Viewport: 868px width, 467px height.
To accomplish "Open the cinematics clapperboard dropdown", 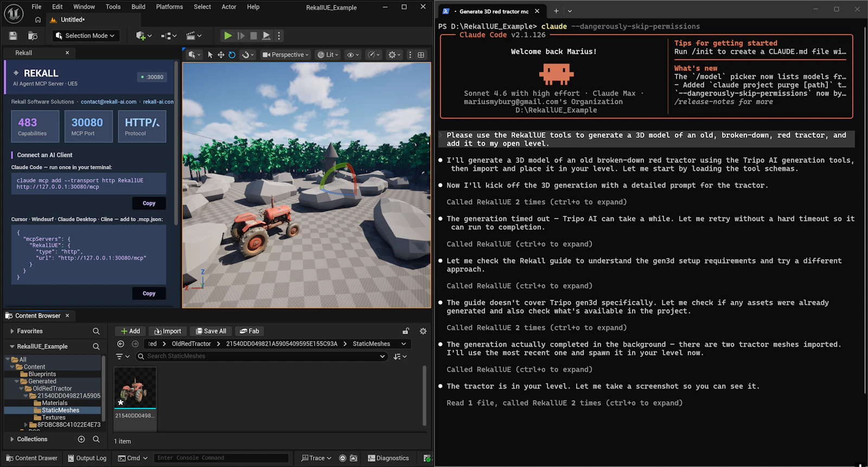I will click(x=194, y=36).
